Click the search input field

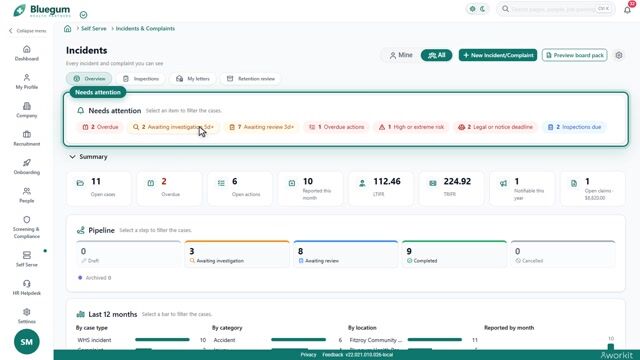coord(556,9)
